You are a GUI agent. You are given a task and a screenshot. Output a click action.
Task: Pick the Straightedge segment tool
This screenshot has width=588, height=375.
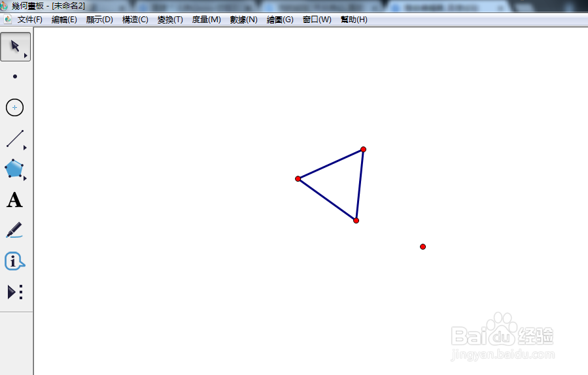pos(14,139)
